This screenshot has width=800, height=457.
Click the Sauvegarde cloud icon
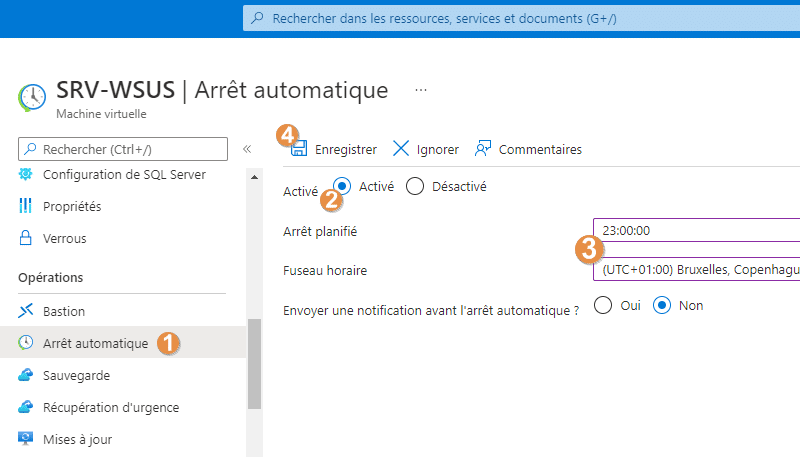click(26, 375)
